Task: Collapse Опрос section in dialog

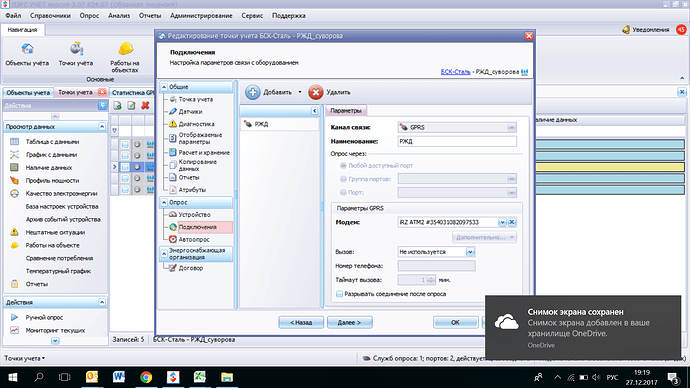Action: tap(164, 202)
